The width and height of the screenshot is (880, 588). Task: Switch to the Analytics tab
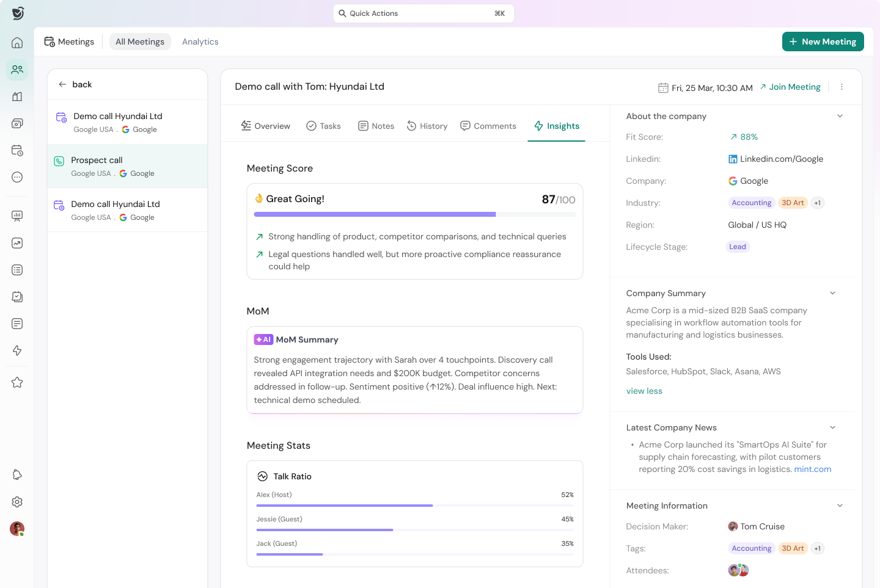[x=200, y=42]
